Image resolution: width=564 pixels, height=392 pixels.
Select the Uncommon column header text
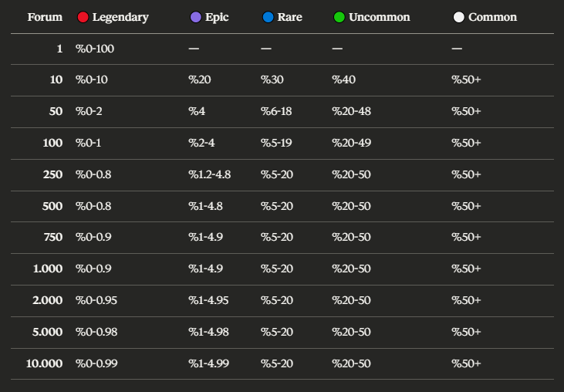point(380,17)
